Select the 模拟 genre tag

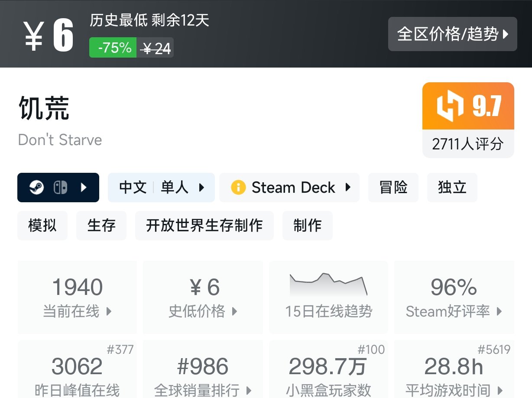pyautogui.click(x=42, y=226)
